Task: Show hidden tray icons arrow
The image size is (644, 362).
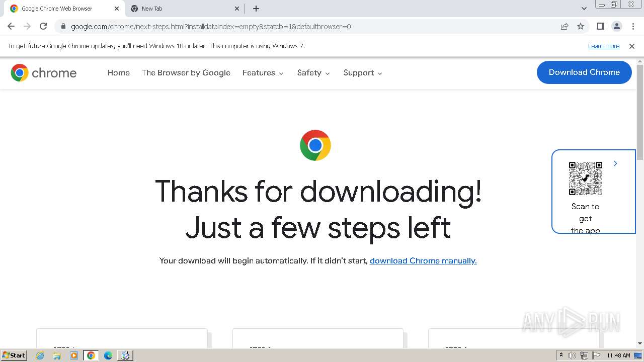Action: pos(561,355)
